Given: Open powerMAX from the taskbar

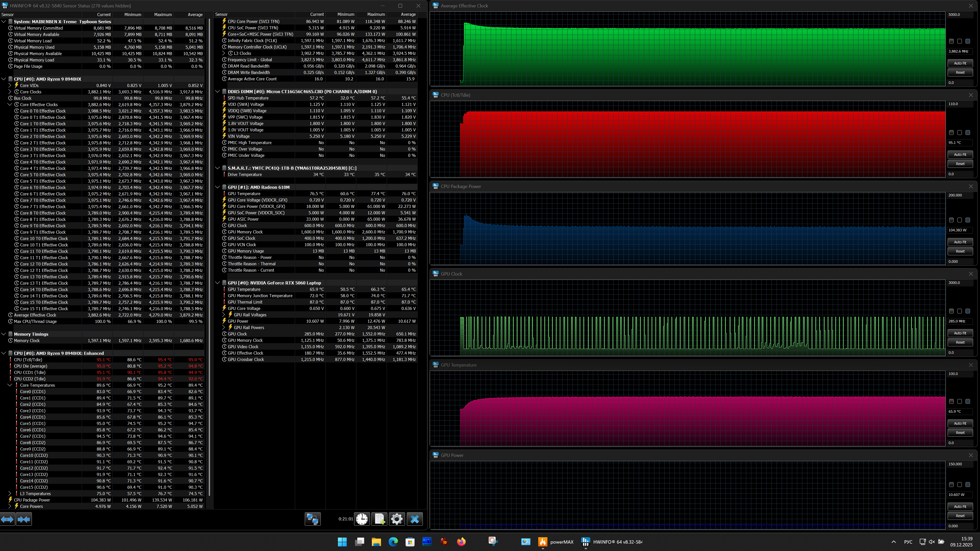Looking at the screenshot, I should coord(555,542).
